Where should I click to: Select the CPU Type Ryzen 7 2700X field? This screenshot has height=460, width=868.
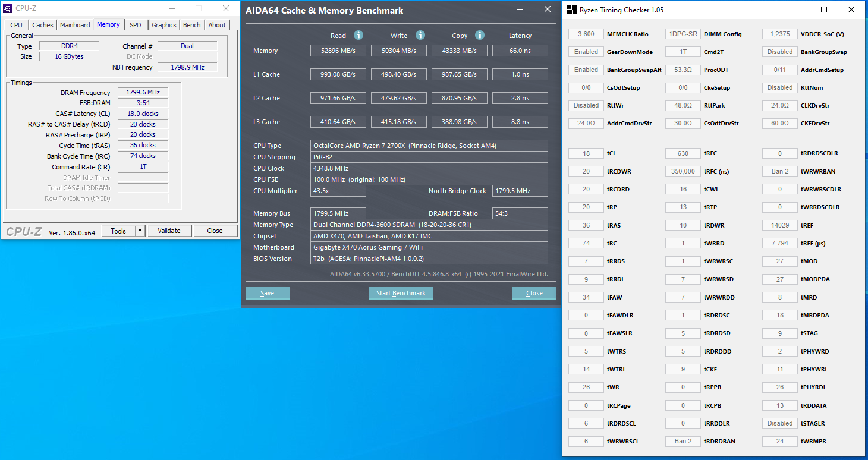(x=429, y=146)
